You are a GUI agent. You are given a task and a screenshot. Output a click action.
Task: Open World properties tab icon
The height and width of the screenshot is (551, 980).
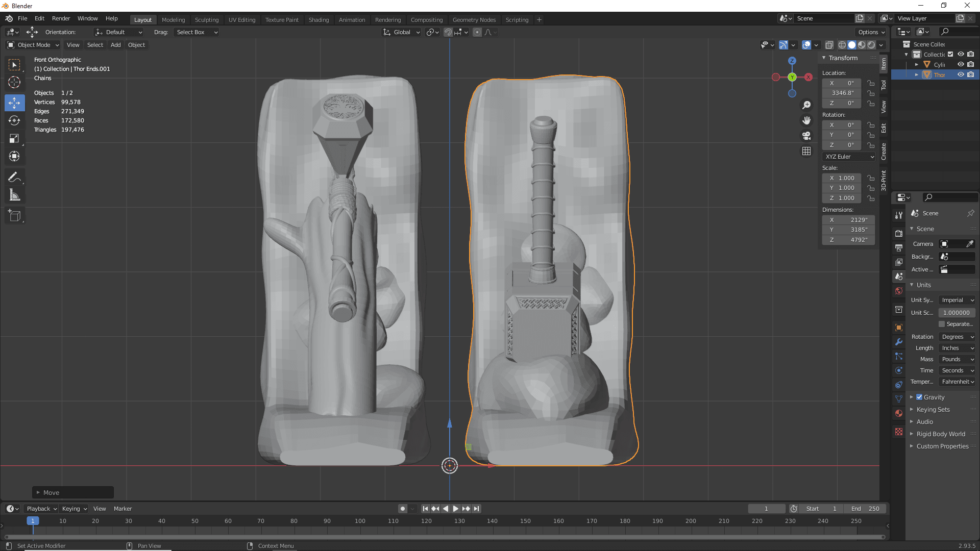[x=899, y=291]
